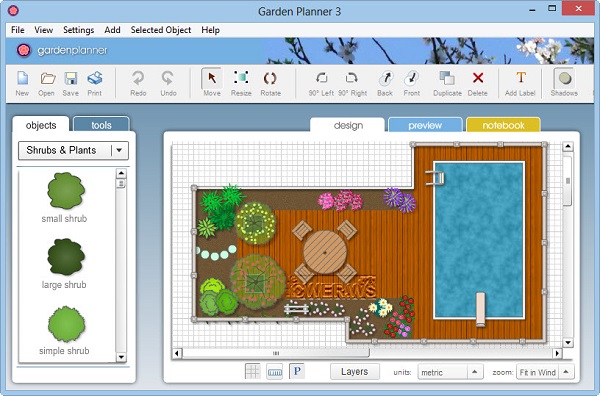Click the app icon in title bar
Screen dimensions: 600x396
point(13,10)
